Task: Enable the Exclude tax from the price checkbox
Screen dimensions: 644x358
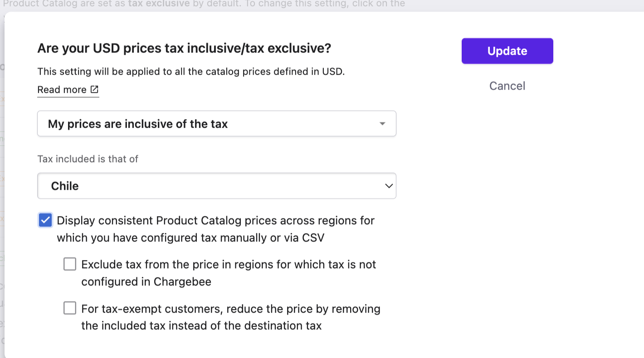Action: [x=70, y=264]
